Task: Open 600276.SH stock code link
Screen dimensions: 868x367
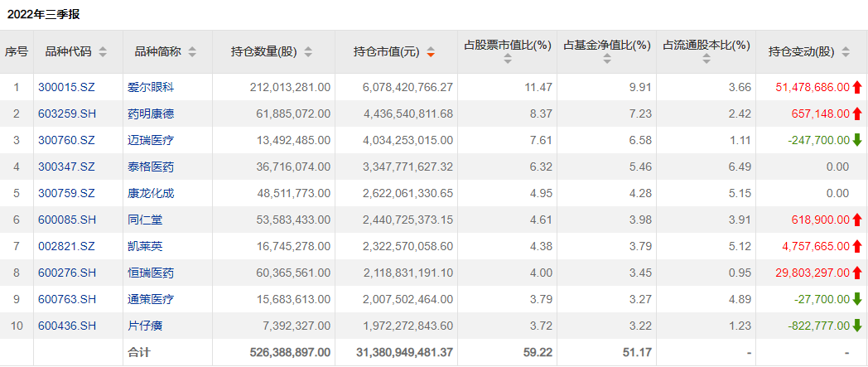Action: pos(67,273)
